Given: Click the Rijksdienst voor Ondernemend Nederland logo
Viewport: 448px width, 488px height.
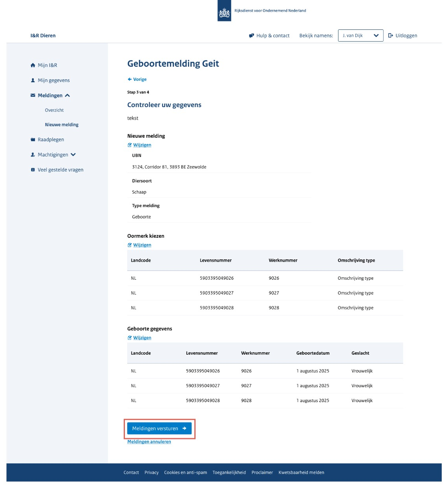Looking at the screenshot, I should [x=224, y=11].
